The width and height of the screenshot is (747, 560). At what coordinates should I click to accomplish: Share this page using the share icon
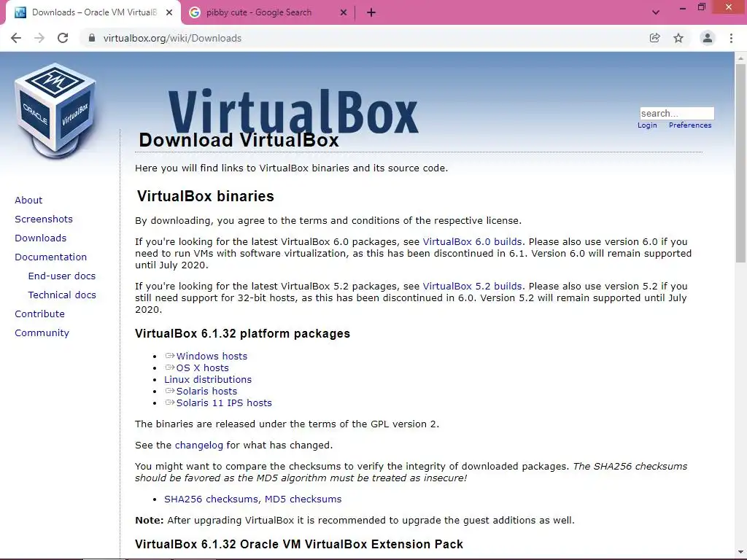(654, 38)
